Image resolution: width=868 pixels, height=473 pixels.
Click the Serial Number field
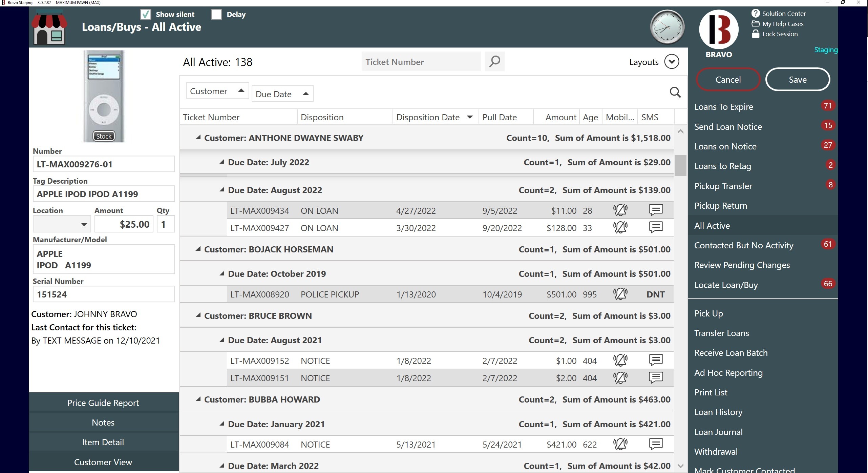coord(104,294)
